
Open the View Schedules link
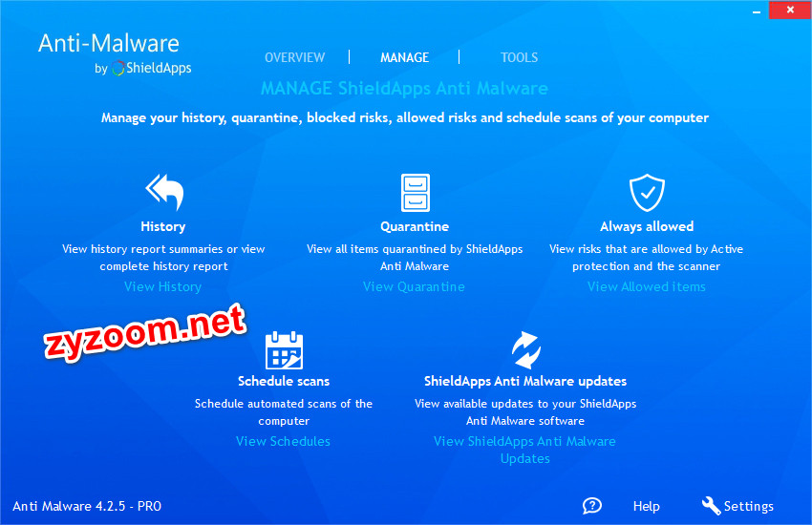[x=283, y=441]
